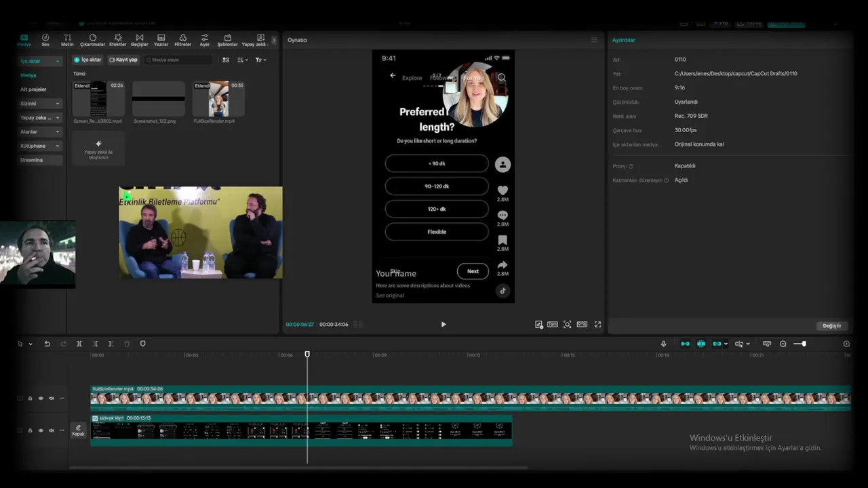Screen dimensions: 868x488
Task: Enter fullscreen preview mode
Action: (x=597, y=325)
